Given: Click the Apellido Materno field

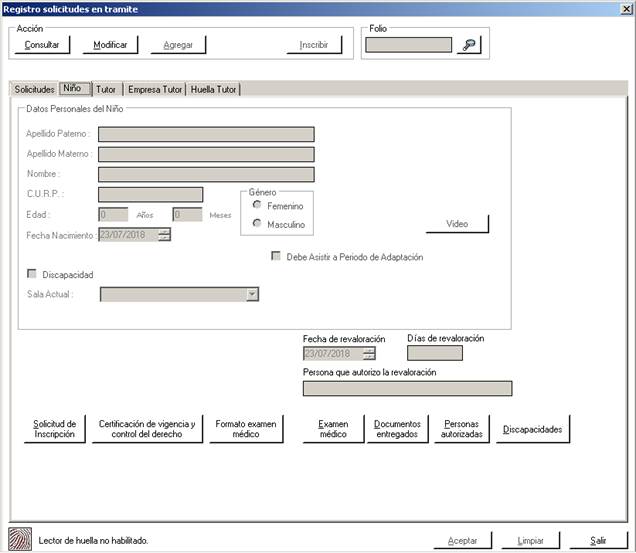Looking at the screenshot, I should 206,154.
